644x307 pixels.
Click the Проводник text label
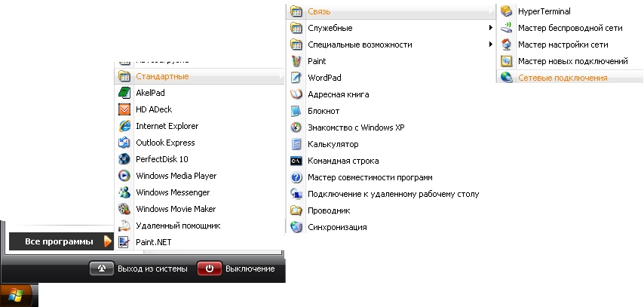(x=329, y=210)
